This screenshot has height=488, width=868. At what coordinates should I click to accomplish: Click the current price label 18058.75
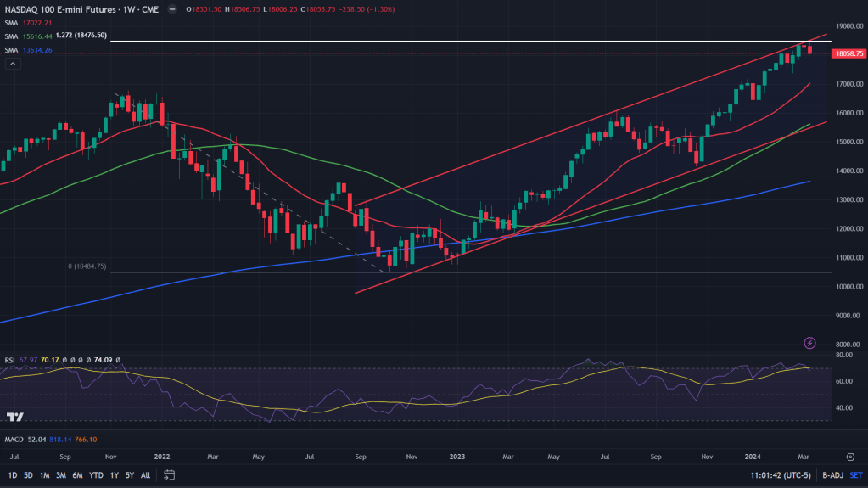click(848, 53)
